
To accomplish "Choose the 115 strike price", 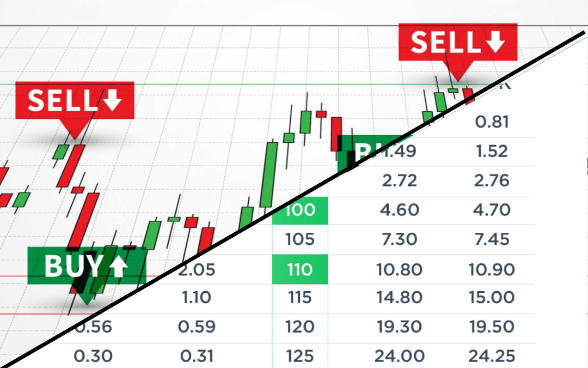I will [300, 298].
